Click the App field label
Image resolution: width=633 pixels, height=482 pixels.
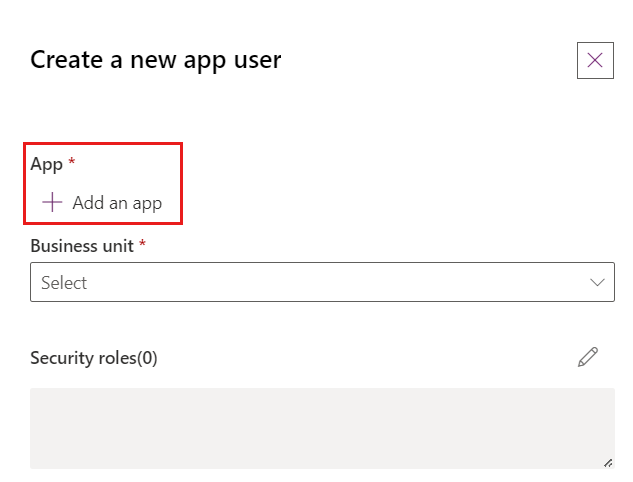(46, 164)
